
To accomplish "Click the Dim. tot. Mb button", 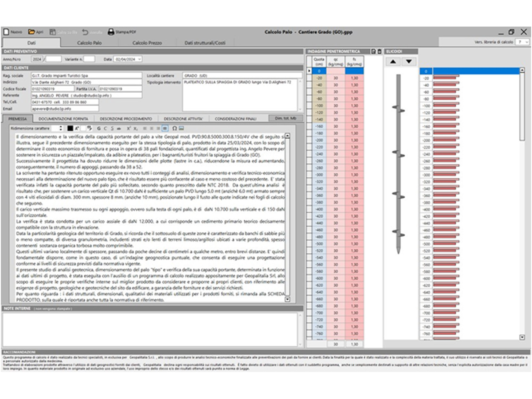I will point(286,118).
